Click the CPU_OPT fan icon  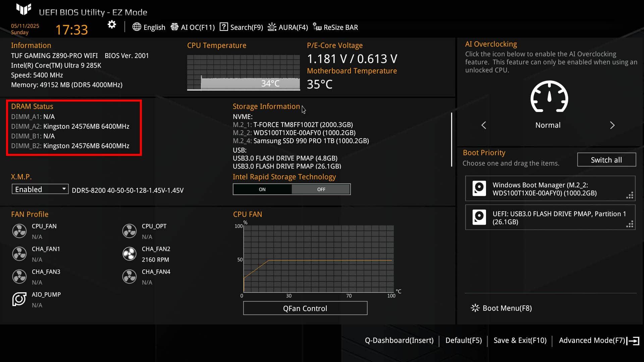(x=129, y=231)
